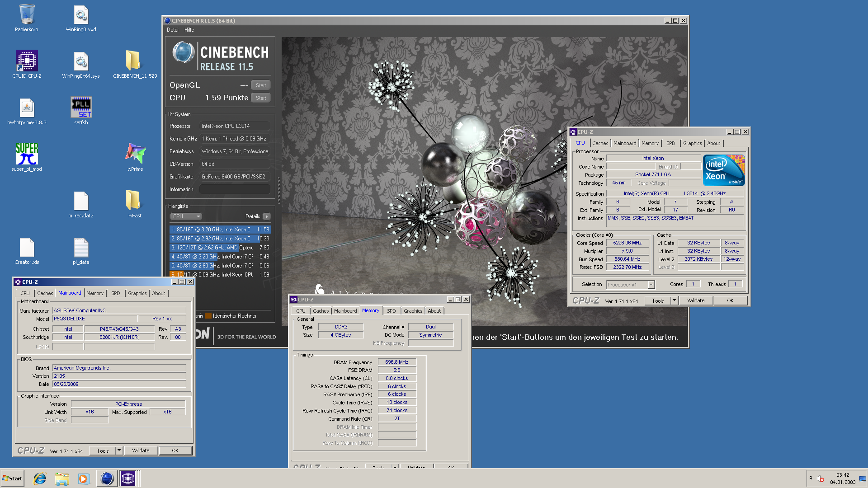Open the wPrime desktop shortcut
Image resolution: width=868 pixels, height=488 pixels.
tap(135, 157)
